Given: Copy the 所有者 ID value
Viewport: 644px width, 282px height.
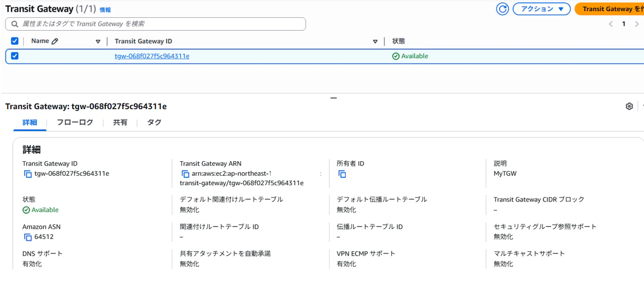Looking at the screenshot, I should point(342,173).
